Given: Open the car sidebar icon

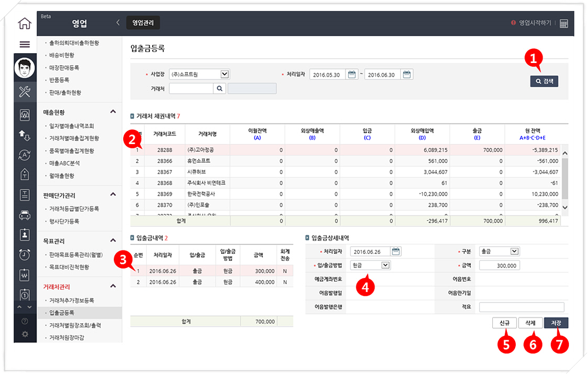Looking at the screenshot, I should (x=25, y=215).
